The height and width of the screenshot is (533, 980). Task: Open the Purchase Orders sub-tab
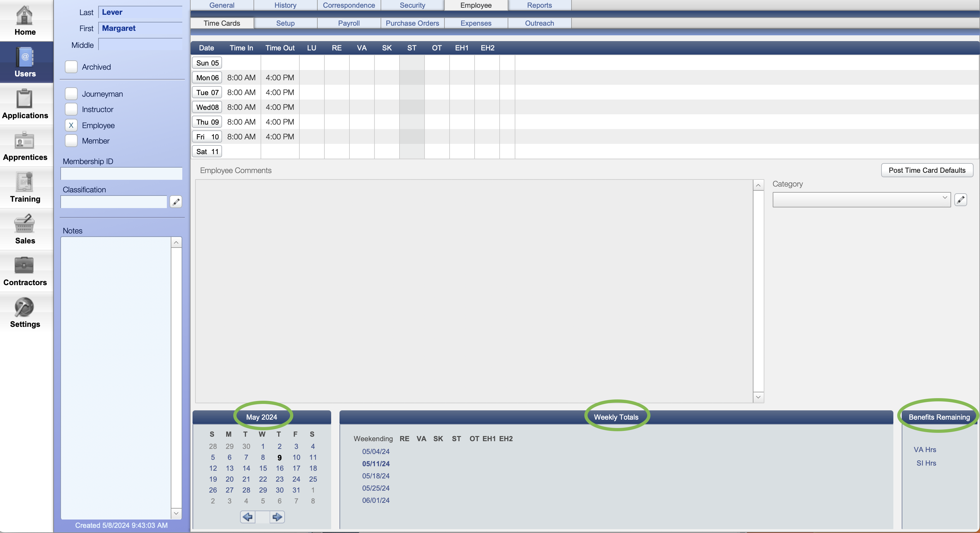[412, 23]
